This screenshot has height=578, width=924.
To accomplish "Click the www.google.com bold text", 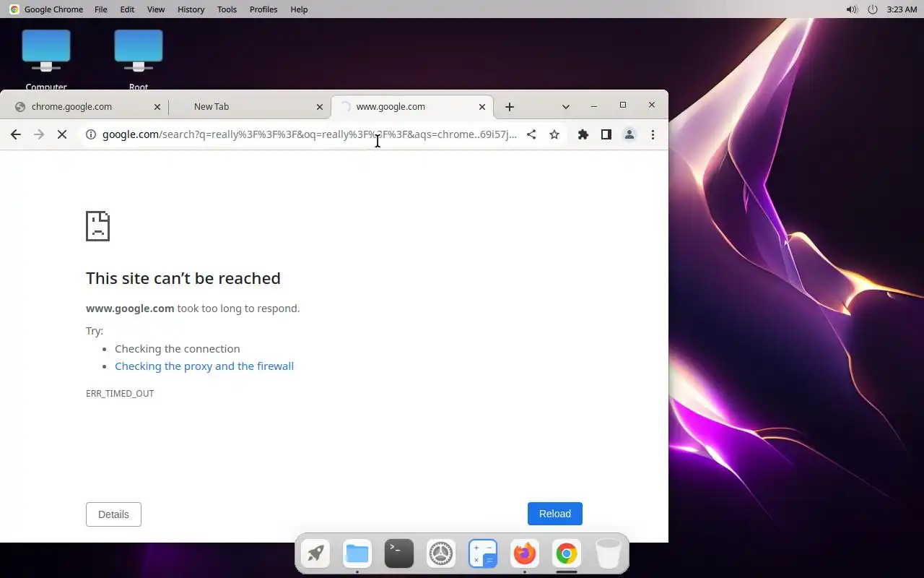I will click(130, 309).
